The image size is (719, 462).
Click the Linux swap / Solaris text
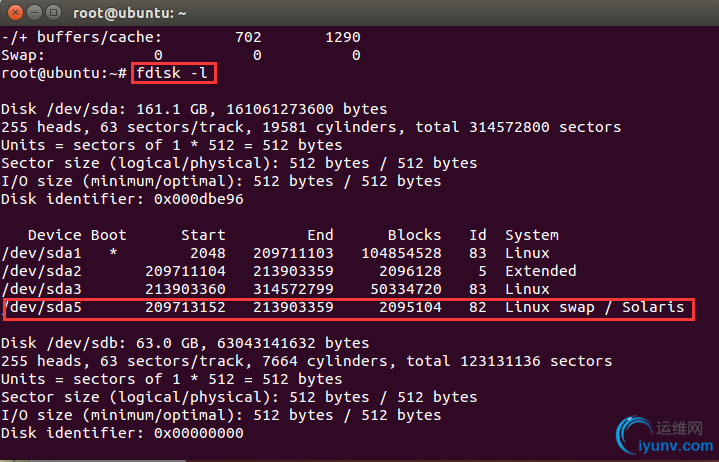pyautogui.click(x=595, y=307)
